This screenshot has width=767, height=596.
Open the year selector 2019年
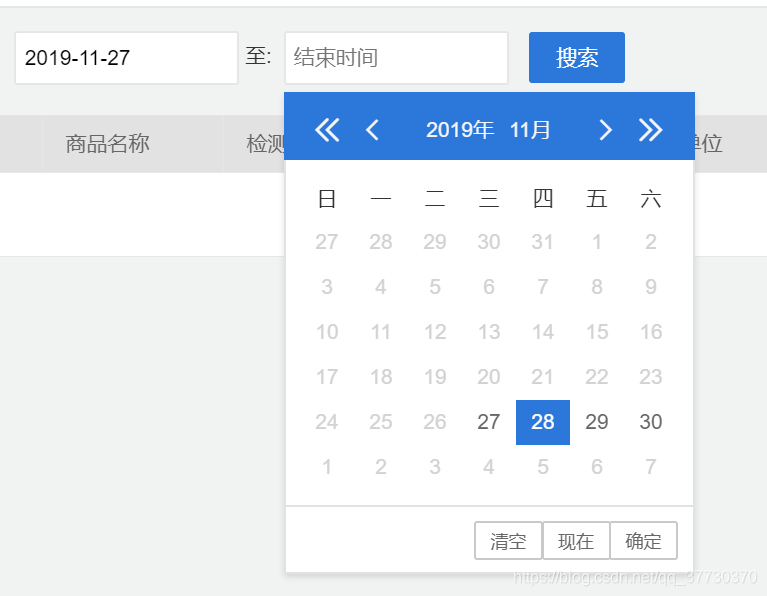click(460, 130)
